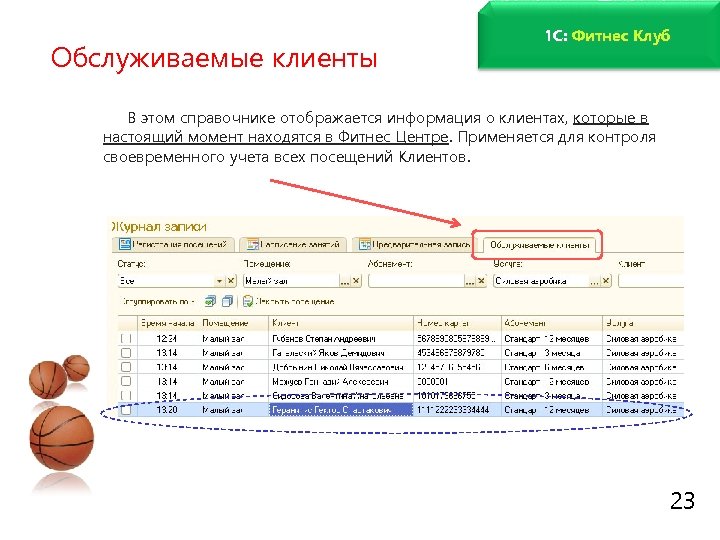Screen dimensions: 720x540
Task: Clear the Абонемент filter with its X button
Action: (x=481, y=281)
